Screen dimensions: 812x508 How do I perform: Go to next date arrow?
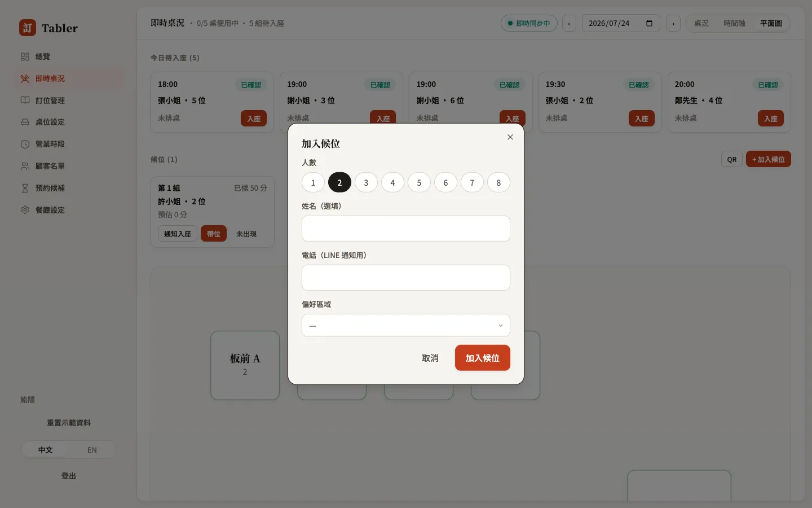coord(673,23)
